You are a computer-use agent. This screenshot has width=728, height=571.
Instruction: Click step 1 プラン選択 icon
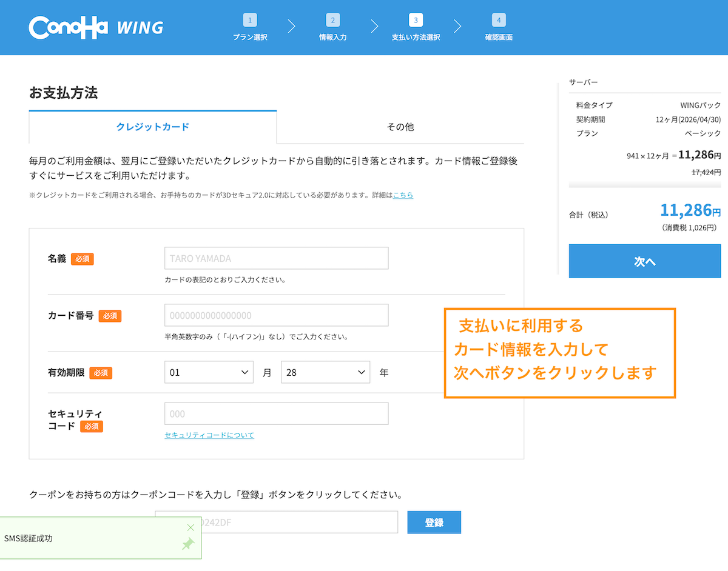point(250,21)
